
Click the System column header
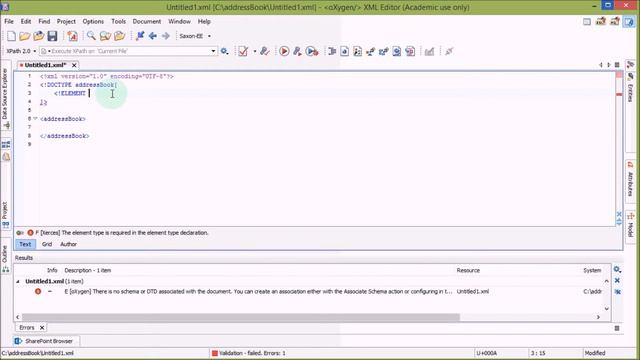pyautogui.click(x=592, y=270)
